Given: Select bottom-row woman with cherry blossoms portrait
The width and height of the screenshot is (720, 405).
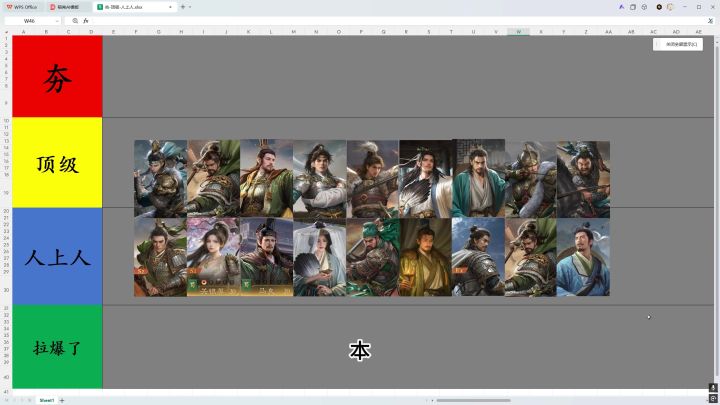Looking at the screenshot, I should tap(214, 257).
